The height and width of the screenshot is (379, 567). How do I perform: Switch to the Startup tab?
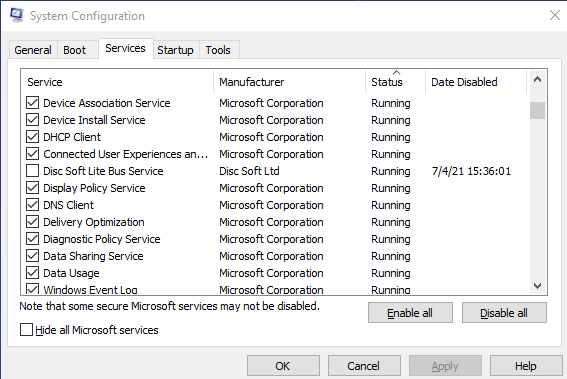click(x=175, y=50)
